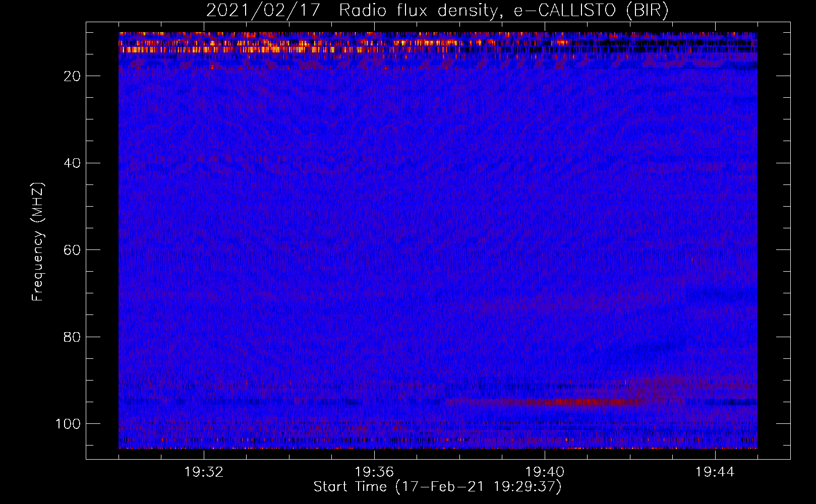Click the 19:36 time tick label
The width and height of the screenshot is (816, 504).
pos(374,472)
